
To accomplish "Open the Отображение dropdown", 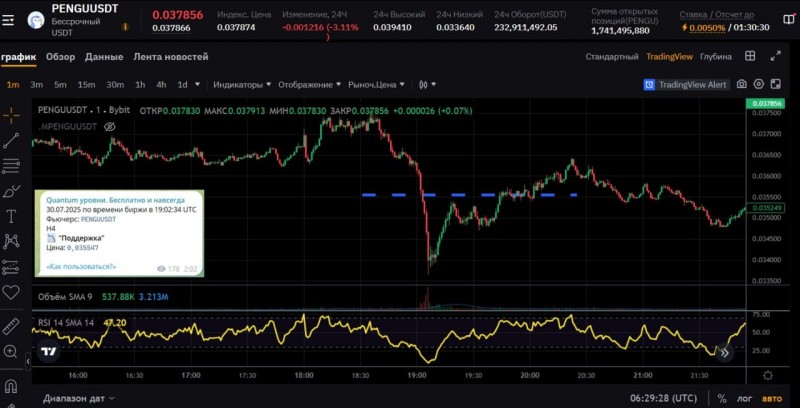I will coord(309,85).
